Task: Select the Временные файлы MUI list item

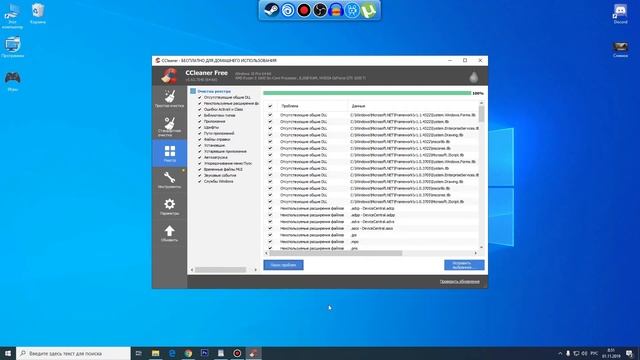Action: pos(223,169)
